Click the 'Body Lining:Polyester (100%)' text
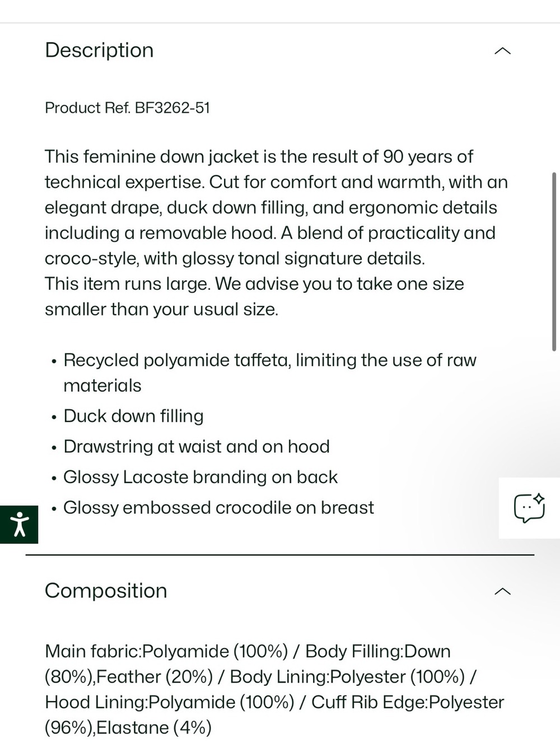 [347, 676]
